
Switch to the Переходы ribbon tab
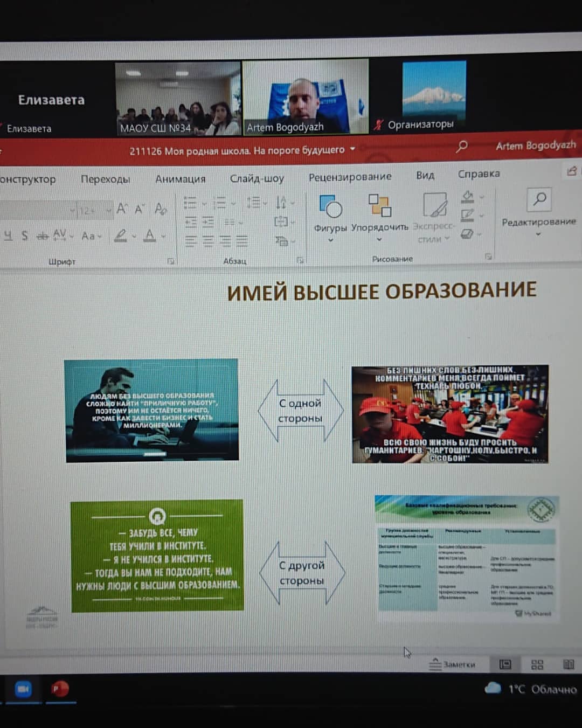[x=105, y=179]
